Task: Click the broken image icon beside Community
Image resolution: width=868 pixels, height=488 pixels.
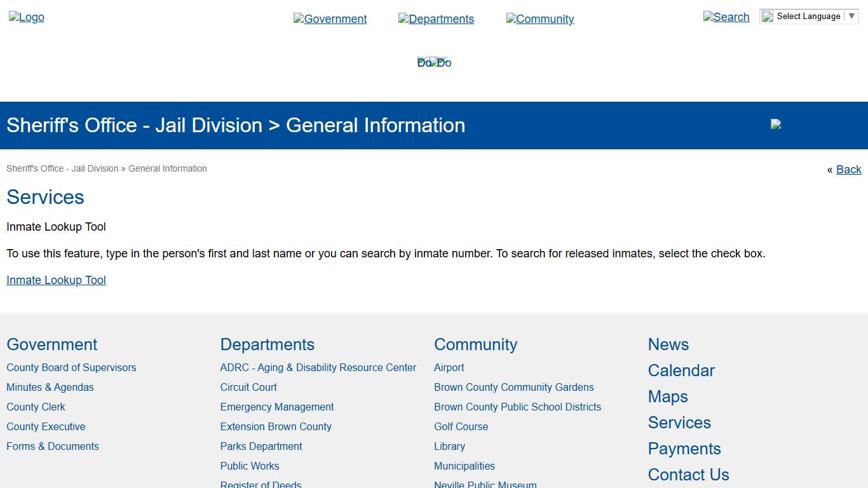Action: 512,19
